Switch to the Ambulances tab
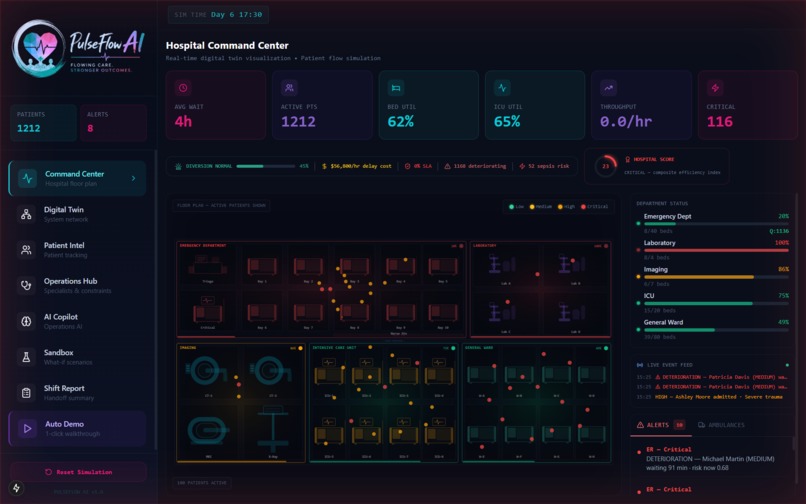806x504 pixels. point(721,425)
